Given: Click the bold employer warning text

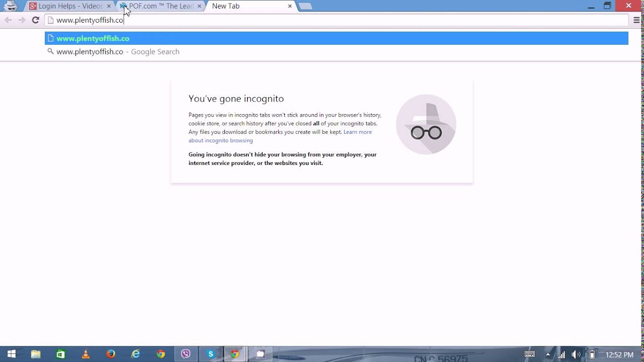Looking at the screenshot, I should pyautogui.click(x=282, y=158).
